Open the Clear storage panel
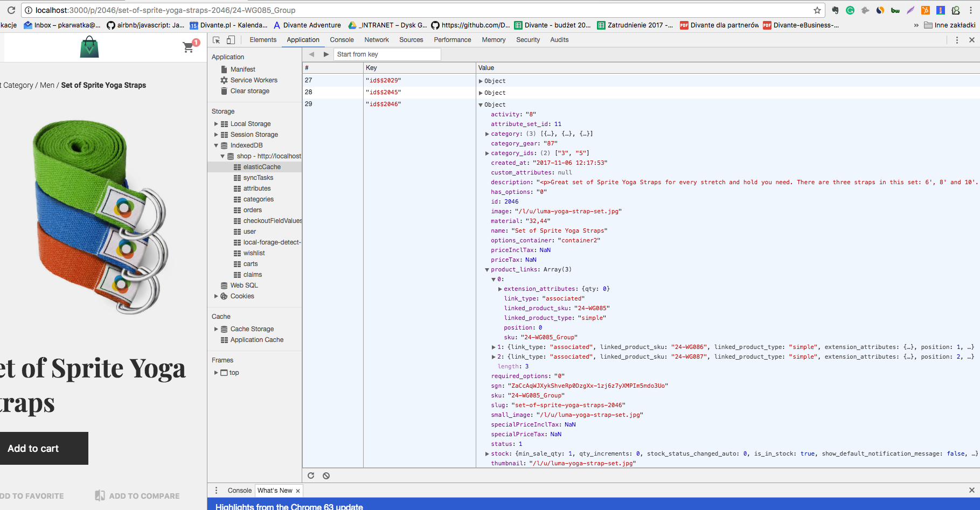The image size is (980, 510). click(x=249, y=91)
